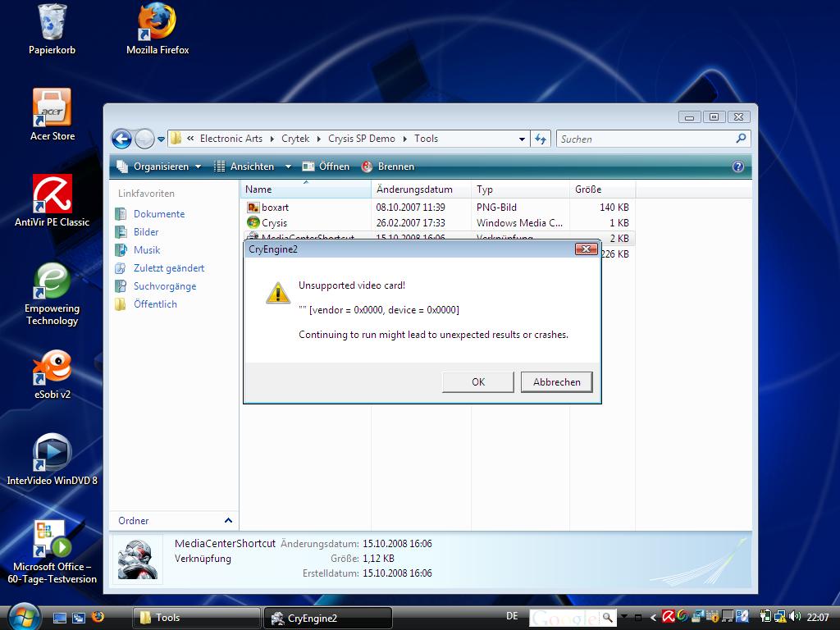Open the AntiVir PE Classic desktop icon

(x=52, y=201)
